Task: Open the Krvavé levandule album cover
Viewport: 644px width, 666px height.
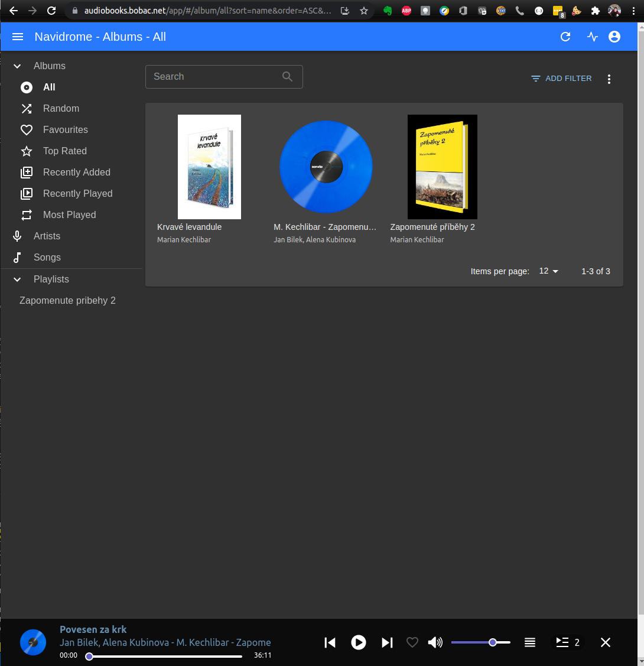Action: click(209, 167)
